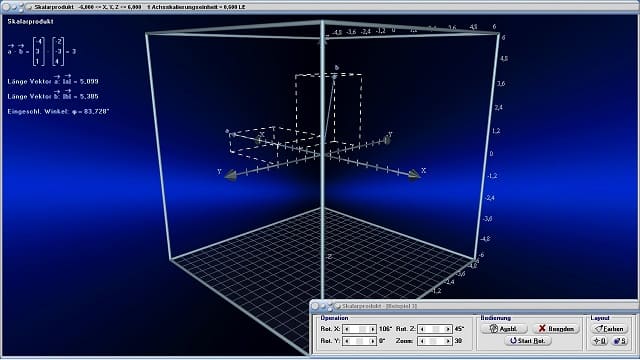
Task: Click the X axis arrowhead
Action: click(x=414, y=175)
